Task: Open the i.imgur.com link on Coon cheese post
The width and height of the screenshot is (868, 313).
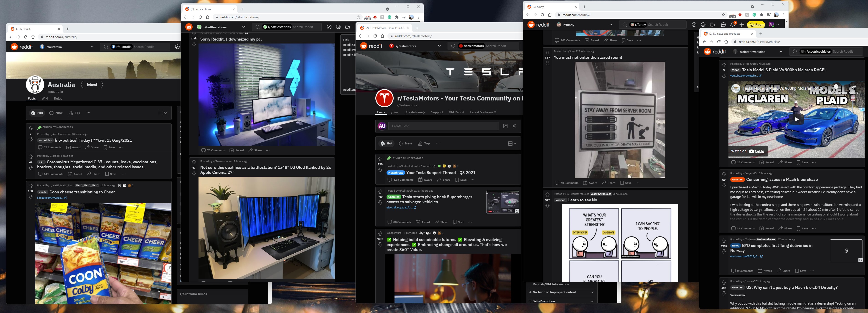Action: pos(52,198)
